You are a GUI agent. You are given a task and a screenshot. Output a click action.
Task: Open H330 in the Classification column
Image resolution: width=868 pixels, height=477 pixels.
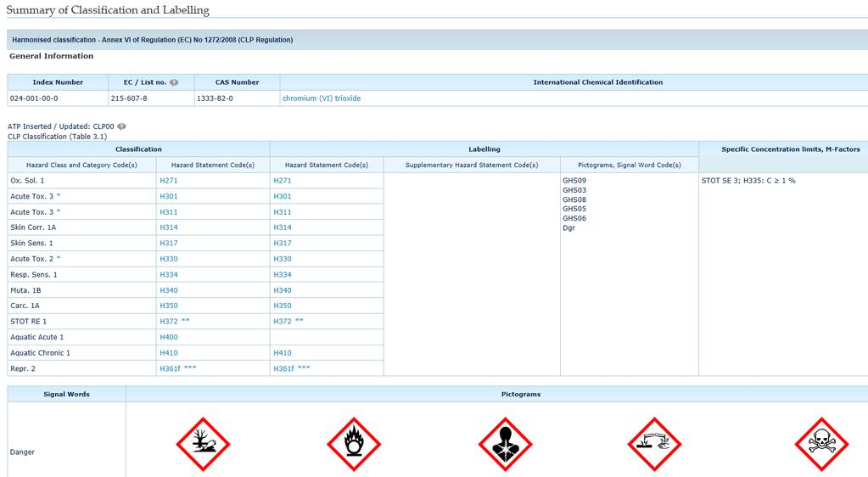(169, 259)
